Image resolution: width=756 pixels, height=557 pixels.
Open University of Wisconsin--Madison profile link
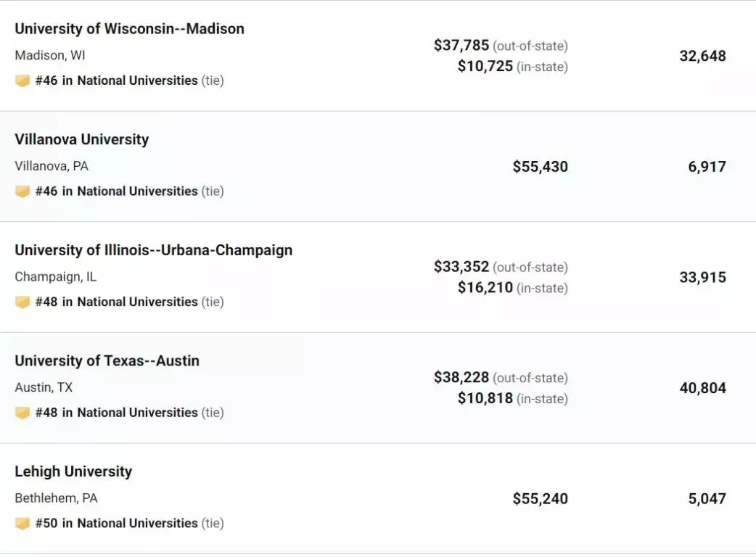pos(129,29)
